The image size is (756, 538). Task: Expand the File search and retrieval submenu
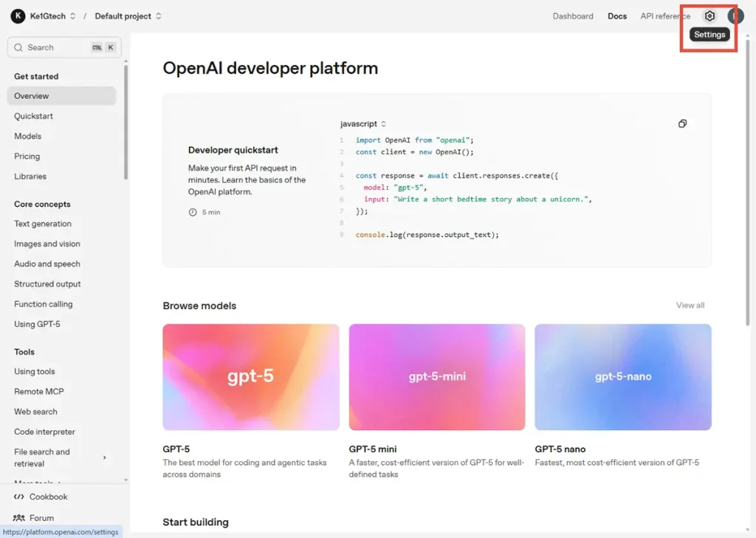[x=105, y=458]
